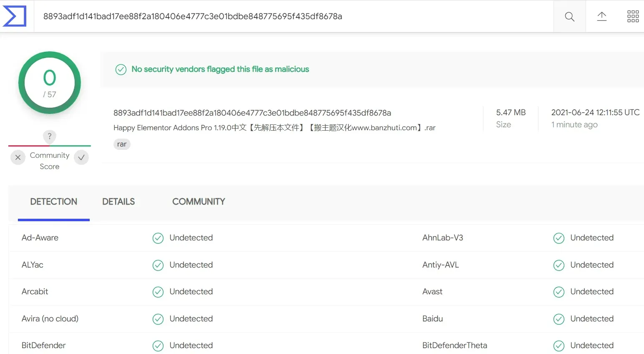644x354 pixels.
Task: Click 'No security vendors flagged this file' message
Action: pyautogui.click(x=220, y=69)
